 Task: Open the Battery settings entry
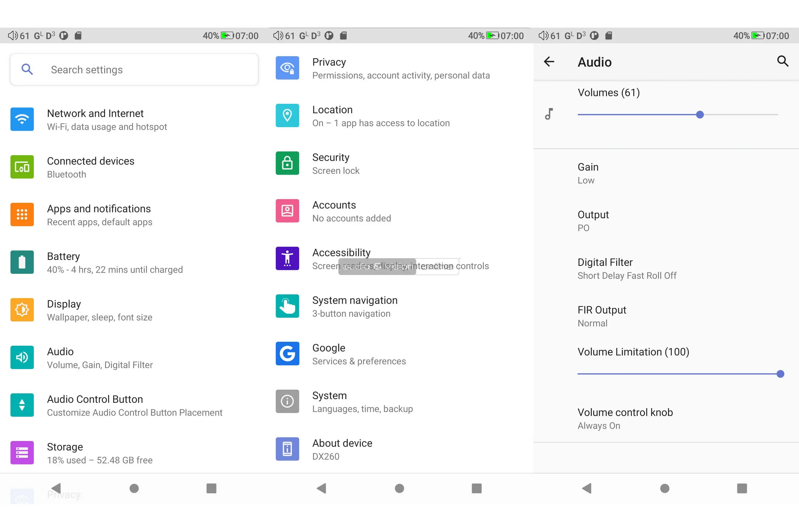pyautogui.click(x=114, y=262)
